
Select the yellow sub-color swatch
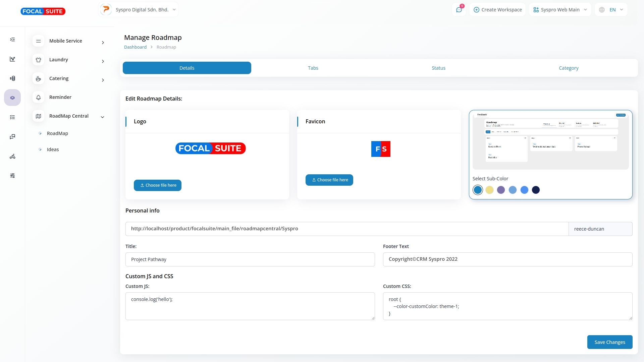click(489, 190)
